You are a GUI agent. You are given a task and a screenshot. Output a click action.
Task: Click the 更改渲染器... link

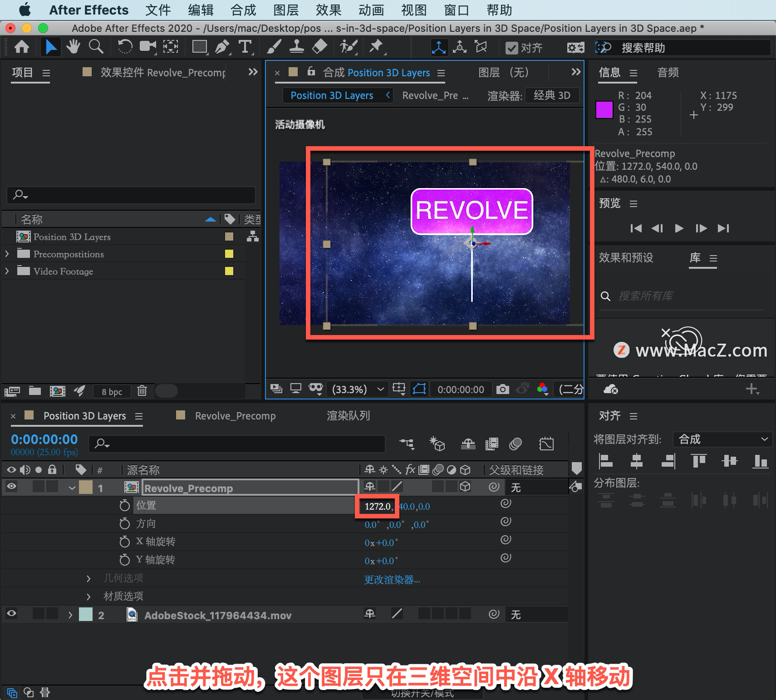point(392,580)
